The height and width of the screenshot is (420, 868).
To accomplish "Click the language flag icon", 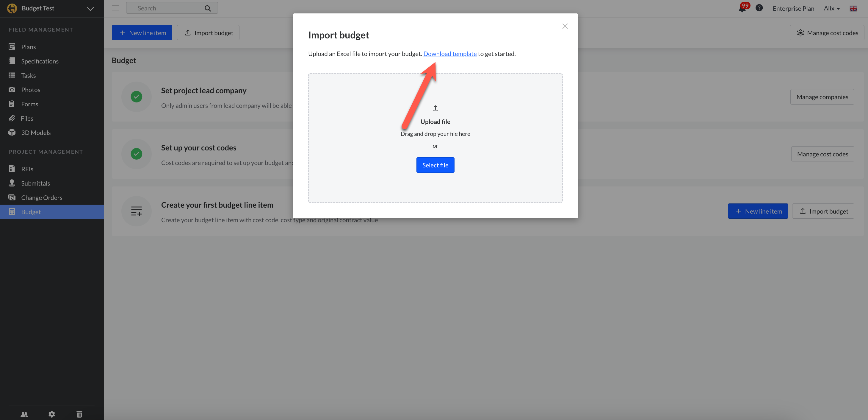I will (853, 8).
